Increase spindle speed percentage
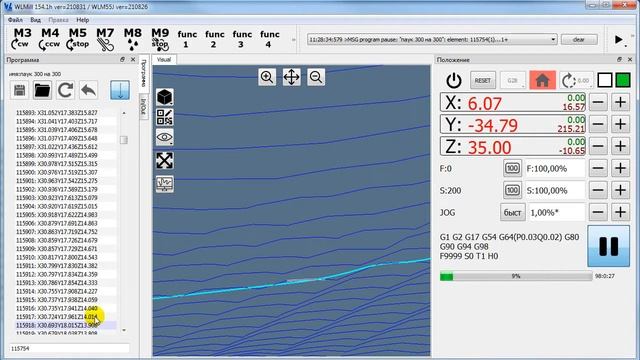640x360 pixels. pos(620,190)
